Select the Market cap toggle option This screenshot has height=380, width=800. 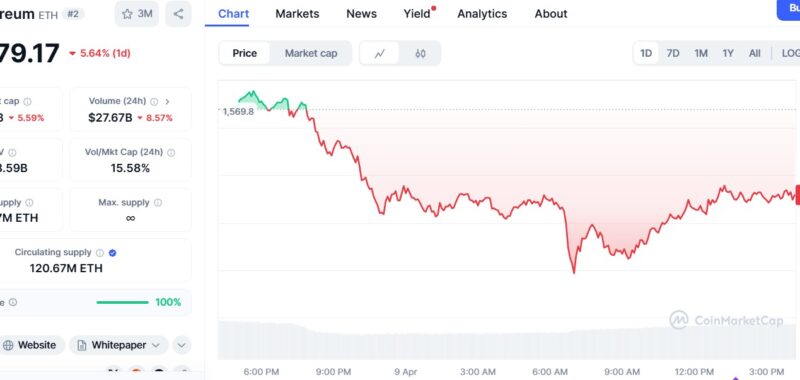click(311, 54)
